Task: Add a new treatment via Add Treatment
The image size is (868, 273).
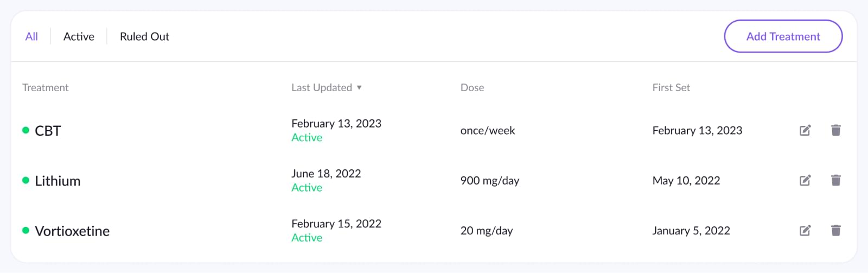Action: [783, 36]
